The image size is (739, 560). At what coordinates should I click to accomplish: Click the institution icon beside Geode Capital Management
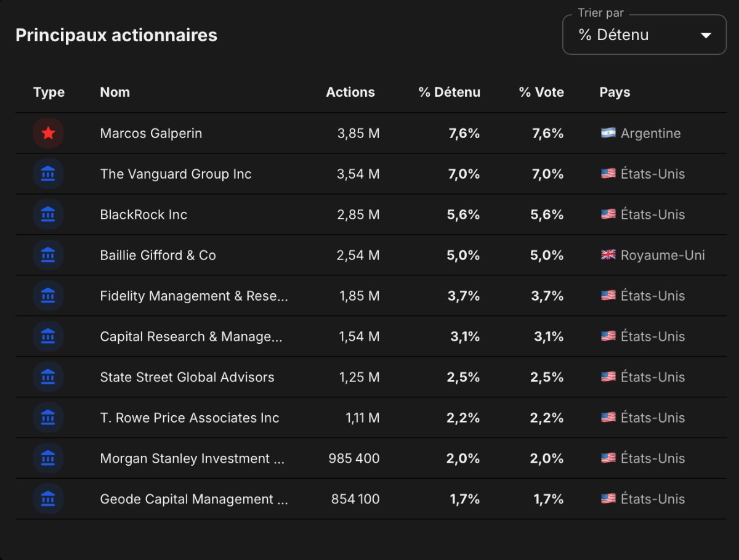(x=48, y=499)
